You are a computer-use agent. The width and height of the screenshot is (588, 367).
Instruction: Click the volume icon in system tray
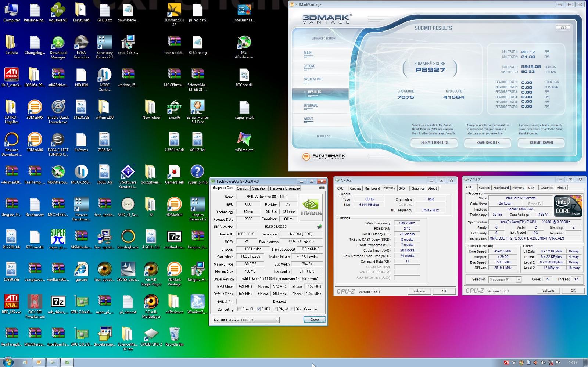[x=543, y=363]
